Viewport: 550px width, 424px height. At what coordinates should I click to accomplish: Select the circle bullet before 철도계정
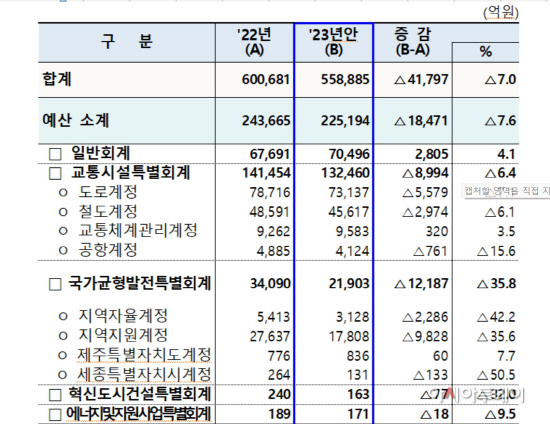63,212
